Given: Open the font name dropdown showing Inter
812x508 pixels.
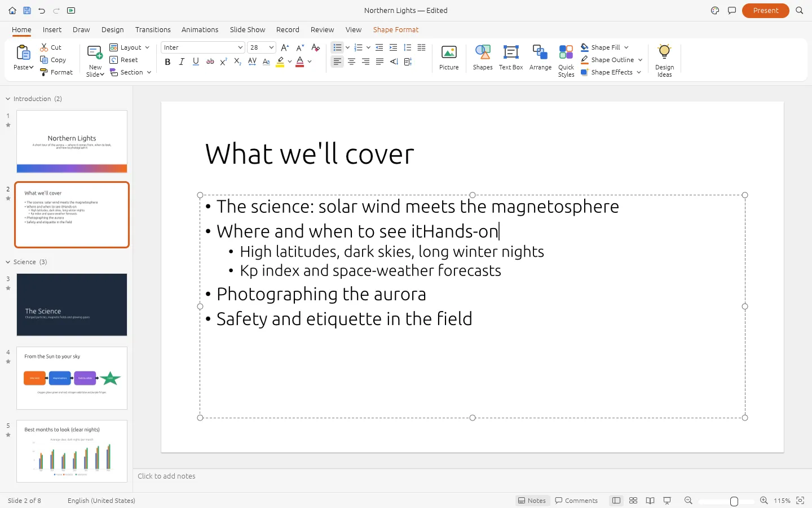Looking at the screenshot, I should [203, 47].
